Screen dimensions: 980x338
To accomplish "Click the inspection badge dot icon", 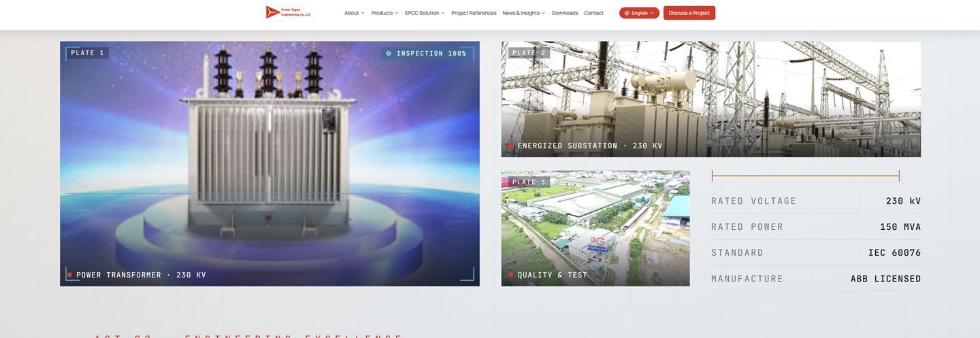I will 389,53.
